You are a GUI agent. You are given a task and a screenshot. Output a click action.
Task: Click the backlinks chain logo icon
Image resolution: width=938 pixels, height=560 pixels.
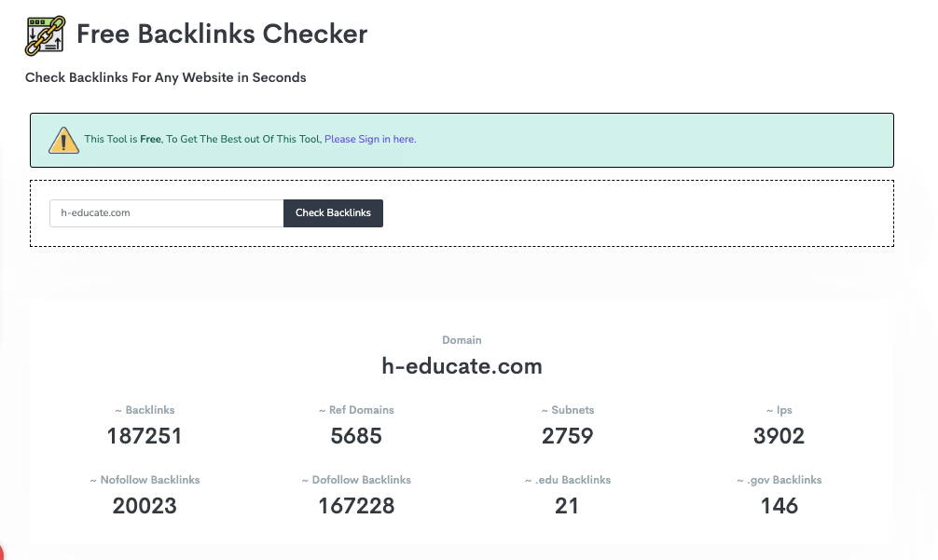pyautogui.click(x=46, y=35)
